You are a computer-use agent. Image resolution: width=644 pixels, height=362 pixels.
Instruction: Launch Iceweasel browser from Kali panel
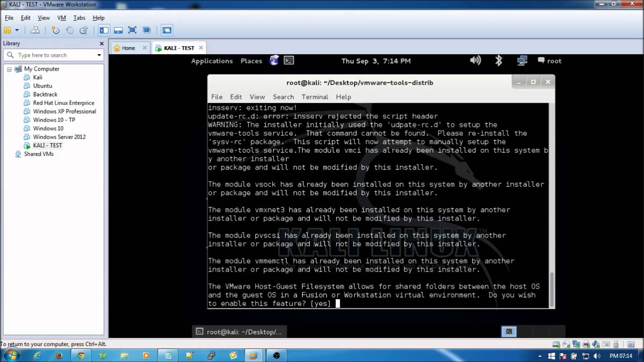click(274, 61)
